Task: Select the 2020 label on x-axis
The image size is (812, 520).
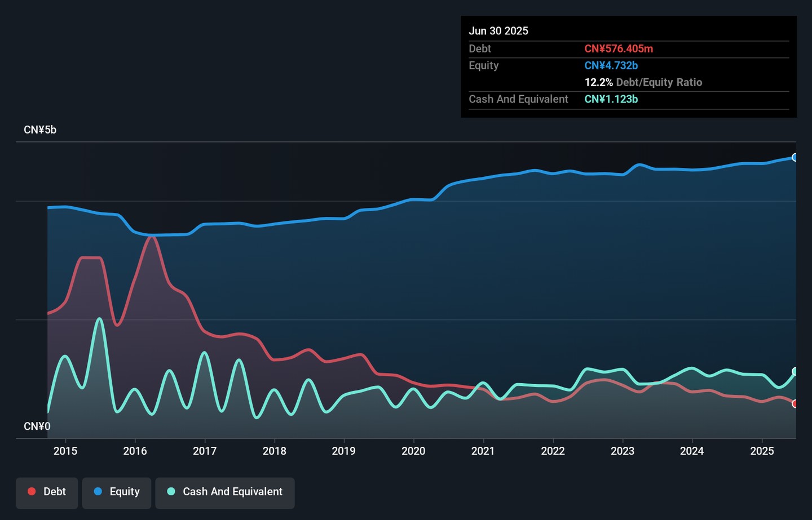Action: click(413, 451)
